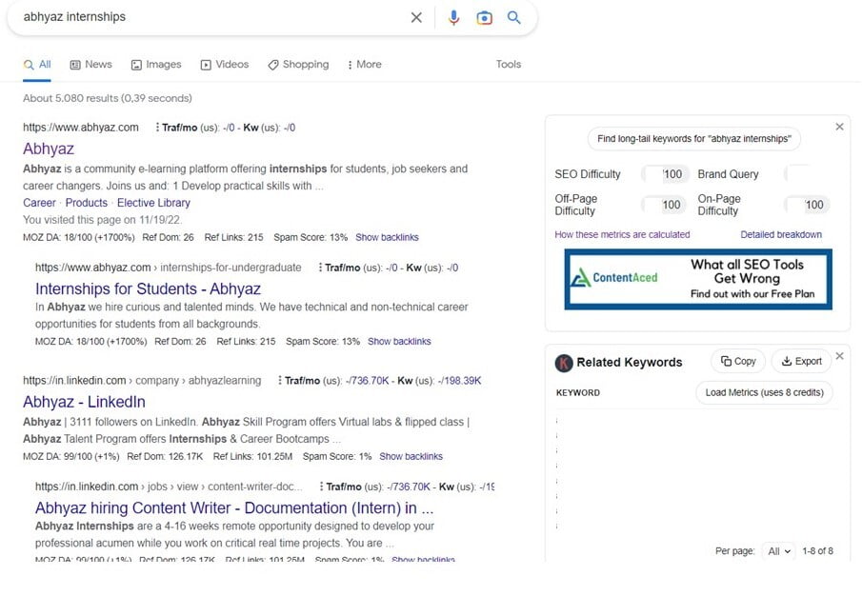Close the Related Keywords panel
862x616 pixels.
point(839,356)
